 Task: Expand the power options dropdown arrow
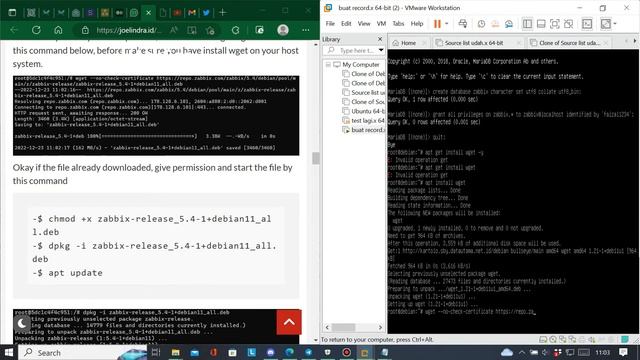[x=447, y=24]
